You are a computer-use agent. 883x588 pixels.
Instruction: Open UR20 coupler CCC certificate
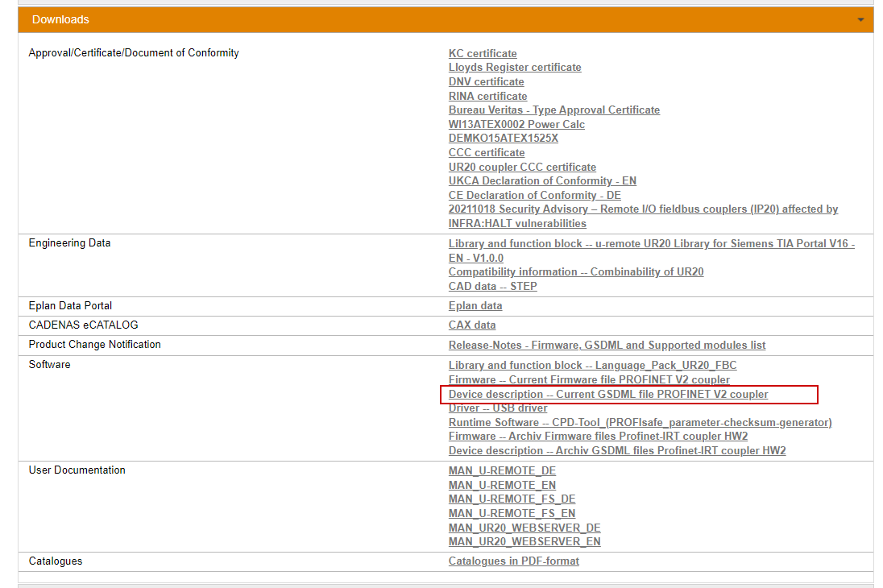tap(522, 168)
